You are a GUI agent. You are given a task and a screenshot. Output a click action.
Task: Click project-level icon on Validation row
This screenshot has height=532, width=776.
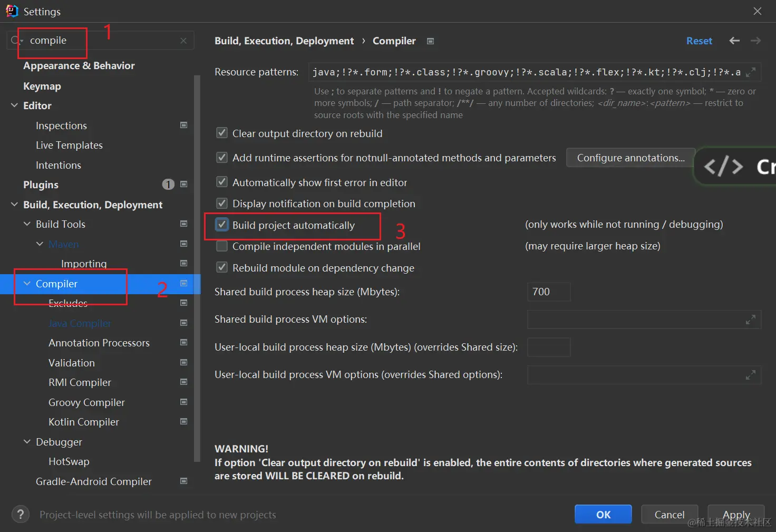[184, 362]
